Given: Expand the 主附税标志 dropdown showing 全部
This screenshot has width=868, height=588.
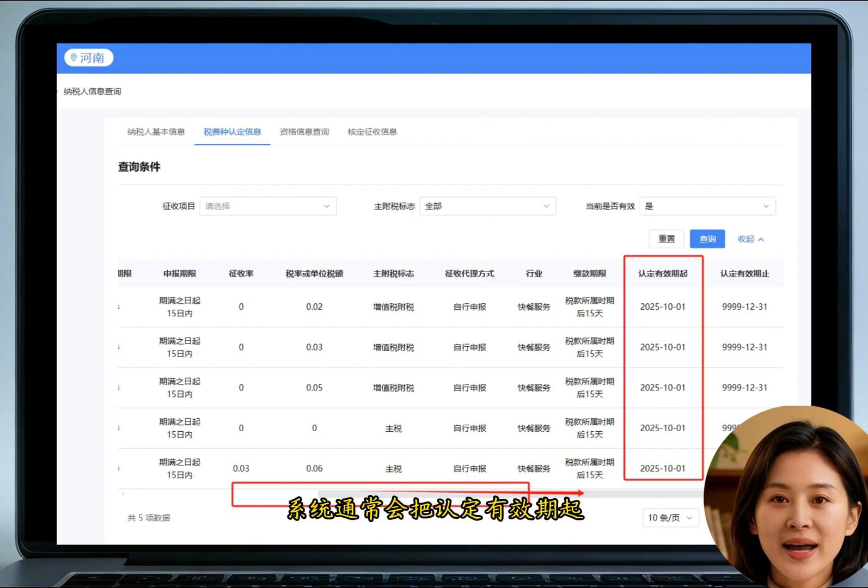Looking at the screenshot, I should point(488,206).
